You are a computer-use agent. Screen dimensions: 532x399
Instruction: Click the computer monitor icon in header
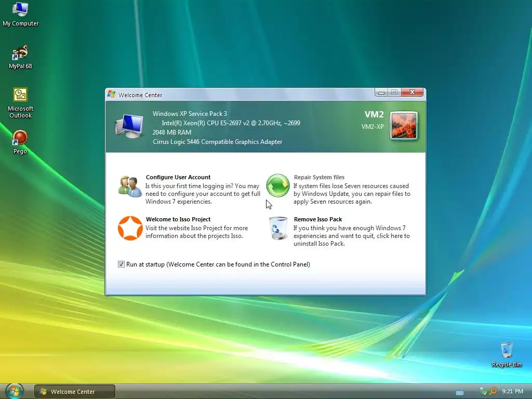(129, 126)
